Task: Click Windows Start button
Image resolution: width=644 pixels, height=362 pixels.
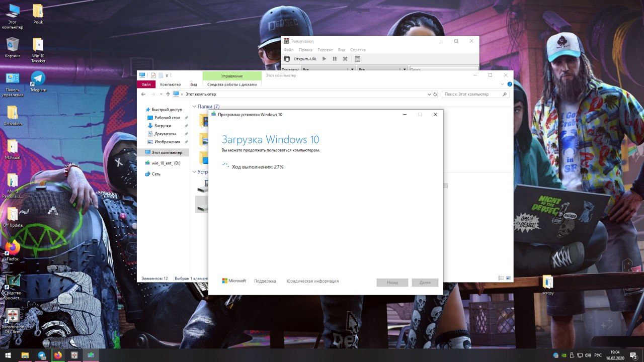Action: point(8,355)
